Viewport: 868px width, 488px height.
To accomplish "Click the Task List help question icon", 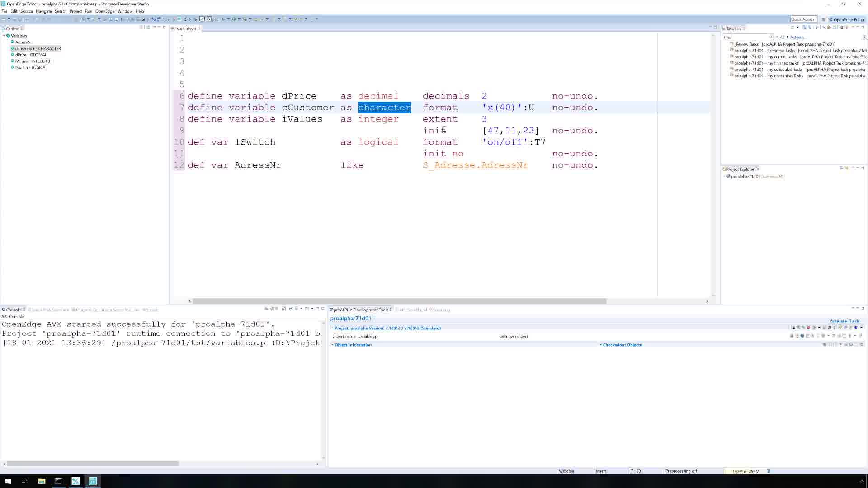I will coord(864,37).
